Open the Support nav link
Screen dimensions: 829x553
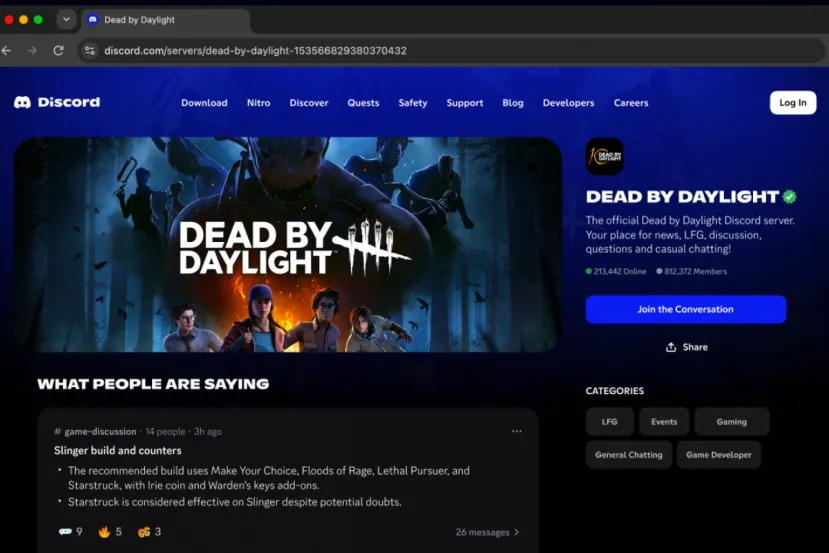coord(465,103)
